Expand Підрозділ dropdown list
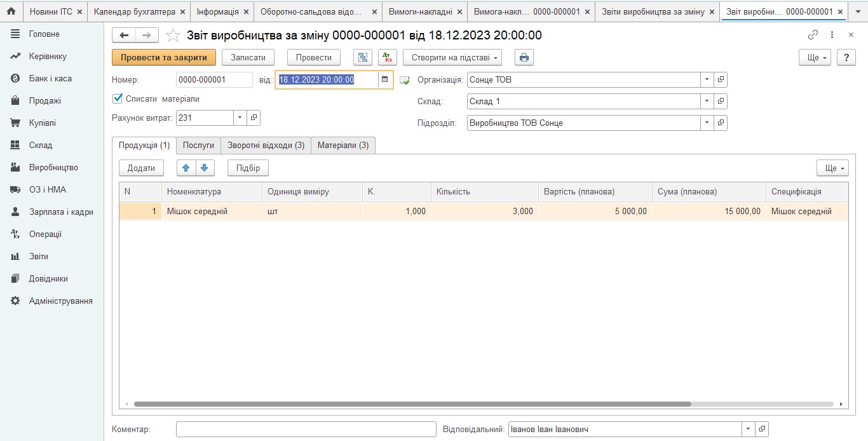 [x=707, y=123]
